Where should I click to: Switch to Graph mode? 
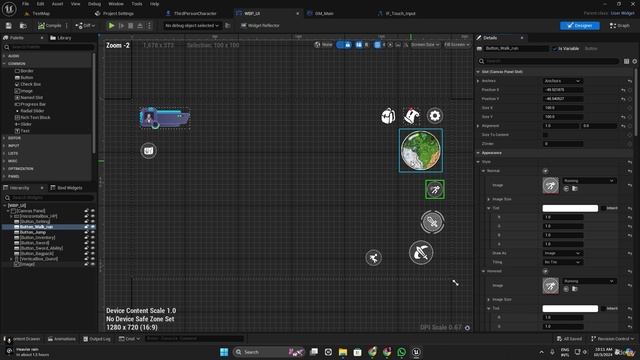pyautogui.click(x=620, y=26)
